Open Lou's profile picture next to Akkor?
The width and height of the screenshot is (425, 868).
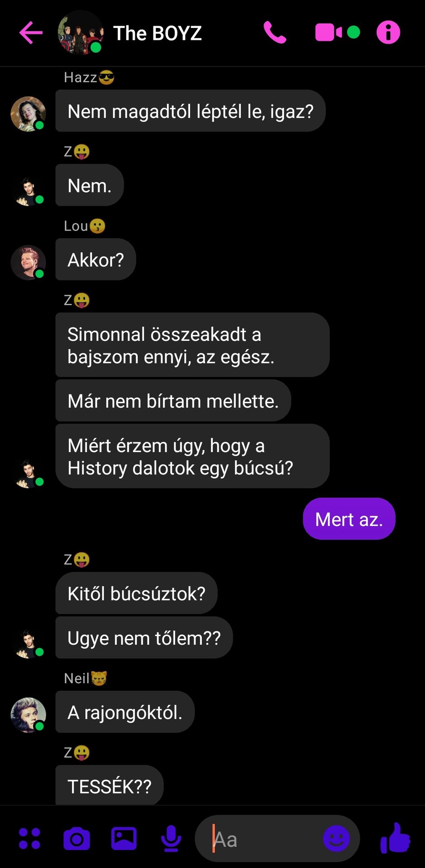[28, 262]
